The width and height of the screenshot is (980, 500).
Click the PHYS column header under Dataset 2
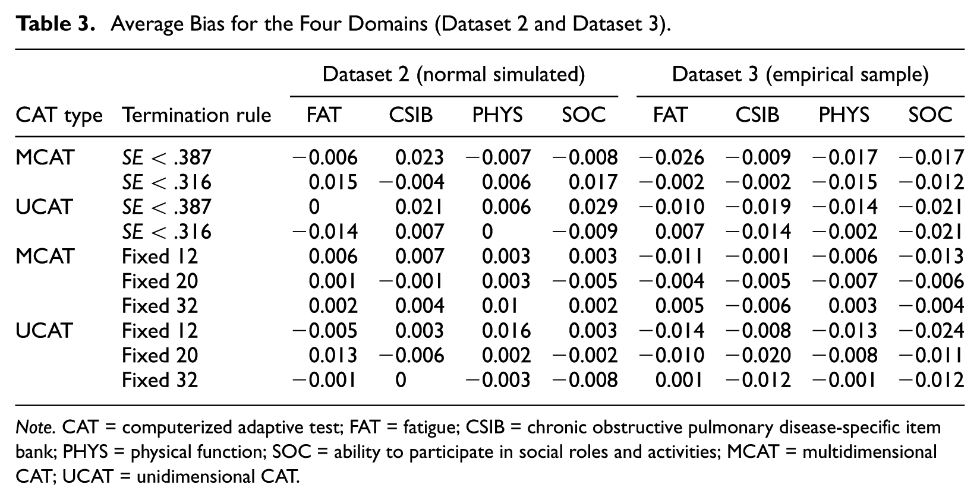(x=497, y=115)
